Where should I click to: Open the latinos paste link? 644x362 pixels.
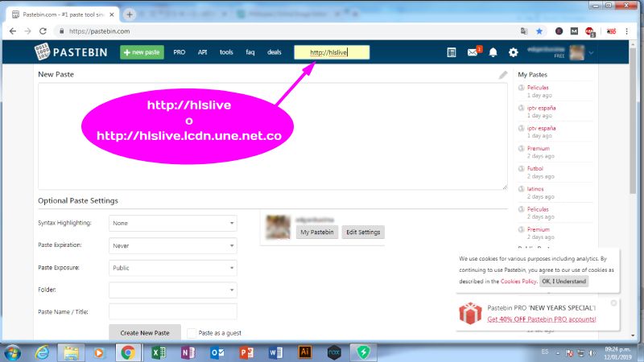(535, 189)
